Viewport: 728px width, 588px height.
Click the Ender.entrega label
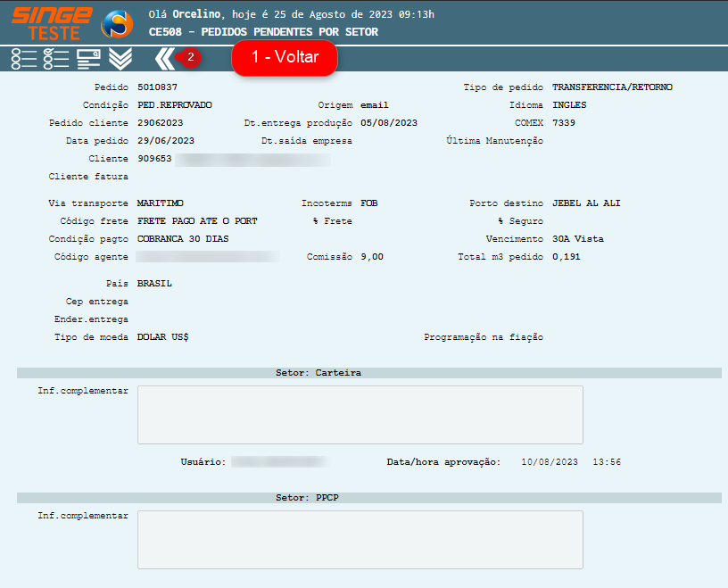coord(91,319)
